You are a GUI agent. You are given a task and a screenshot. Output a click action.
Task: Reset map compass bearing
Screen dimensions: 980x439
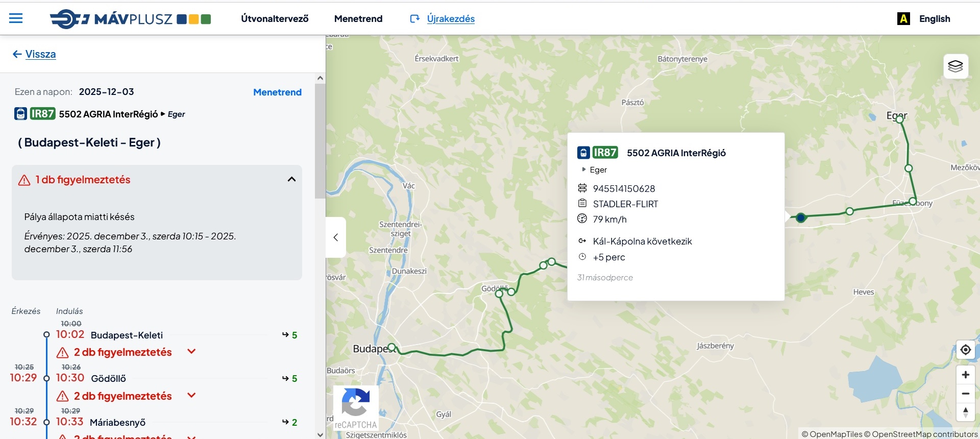pos(965,412)
